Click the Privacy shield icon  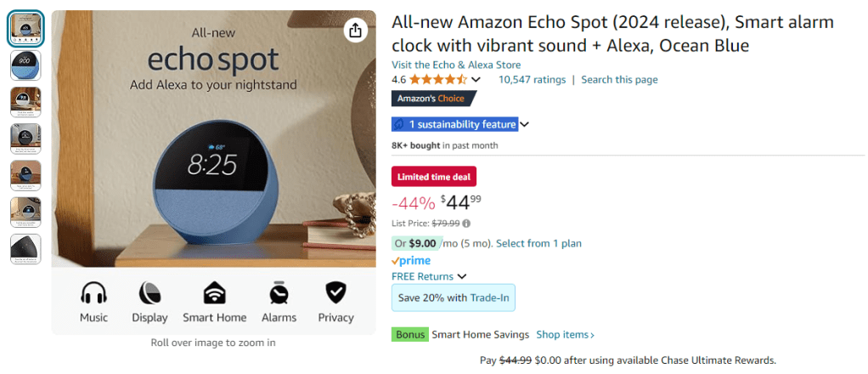pyautogui.click(x=335, y=293)
